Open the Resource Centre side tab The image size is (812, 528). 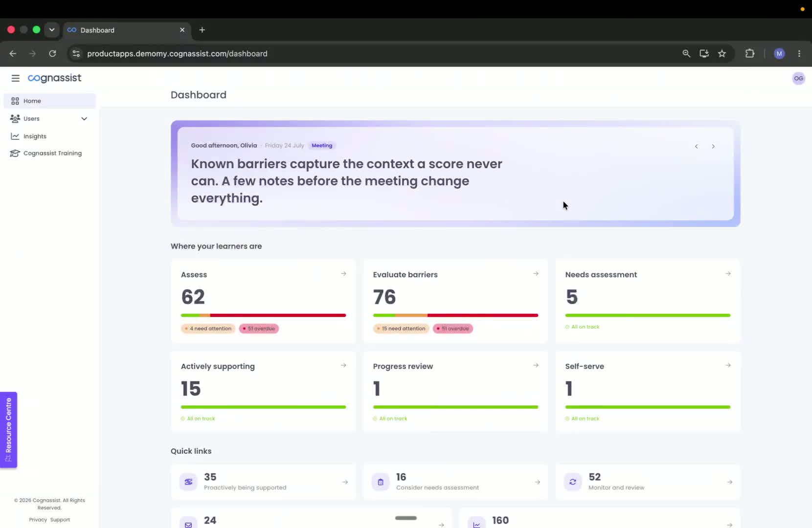[8, 430]
